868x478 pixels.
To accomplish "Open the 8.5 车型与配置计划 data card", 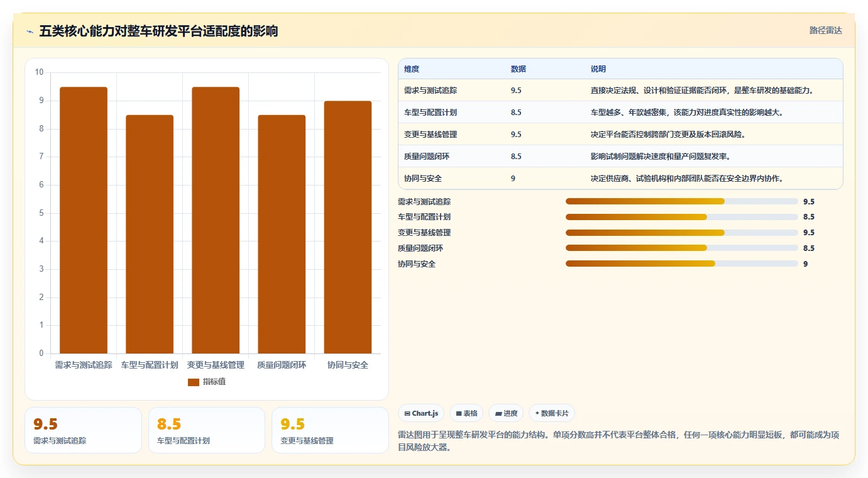I will (207, 430).
